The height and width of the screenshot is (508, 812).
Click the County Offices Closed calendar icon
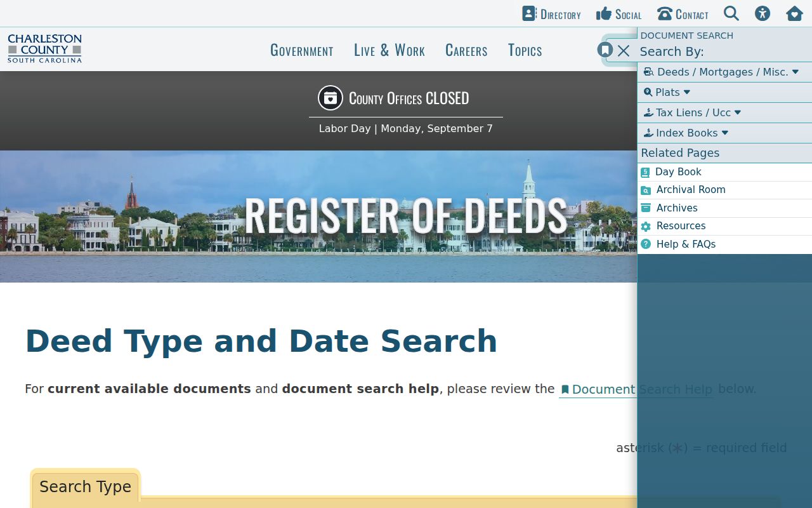(x=330, y=98)
